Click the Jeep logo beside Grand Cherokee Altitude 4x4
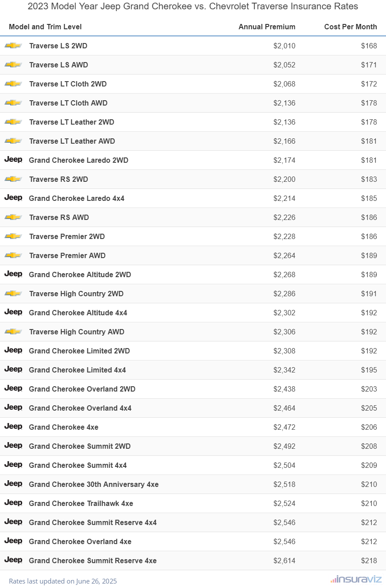Image resolution: width=386 pixels, height=588 pixels. coord(13,312)
